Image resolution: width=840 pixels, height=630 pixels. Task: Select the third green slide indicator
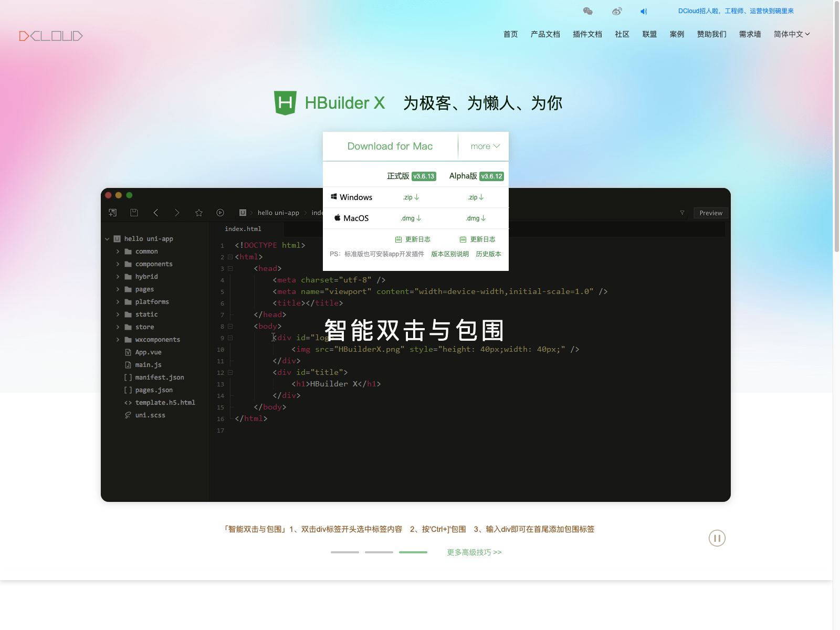tap(413, 552)
